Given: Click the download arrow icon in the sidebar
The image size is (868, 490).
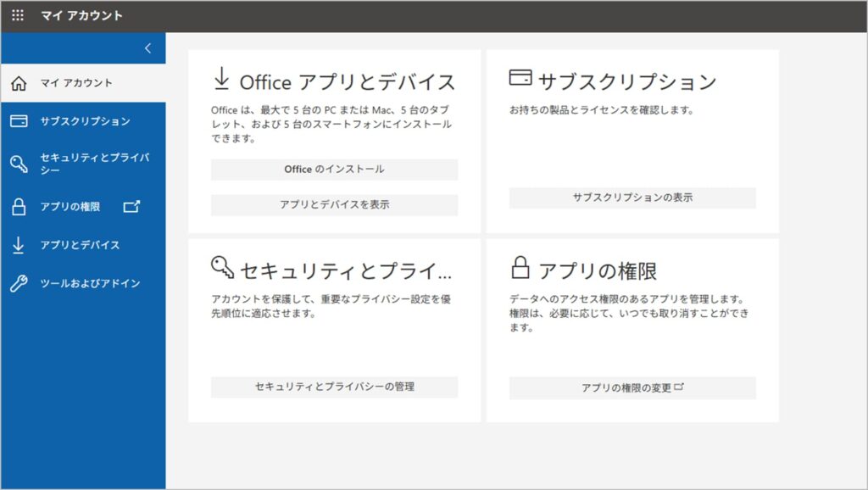Looking at the screenshot, I should tap(19, 245).
